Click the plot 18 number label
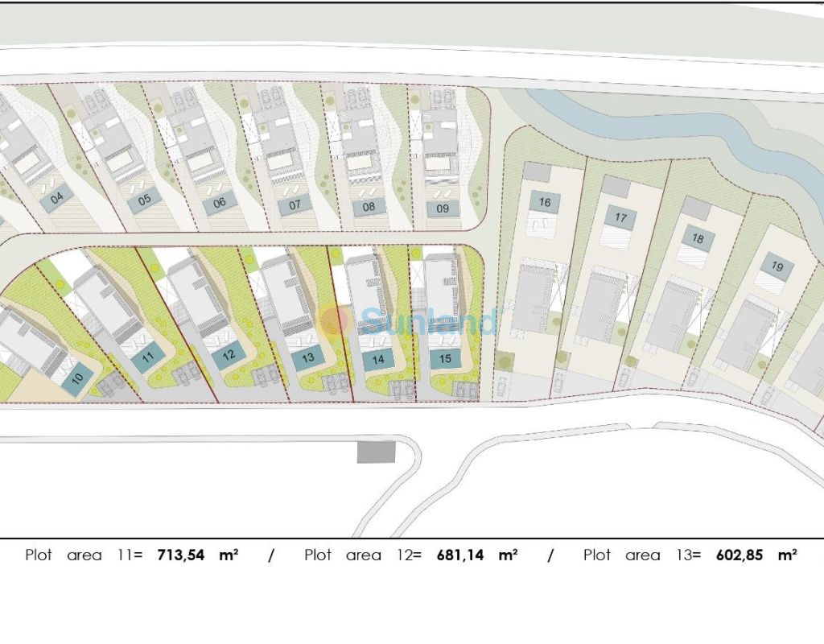 (x=698, y=239)
